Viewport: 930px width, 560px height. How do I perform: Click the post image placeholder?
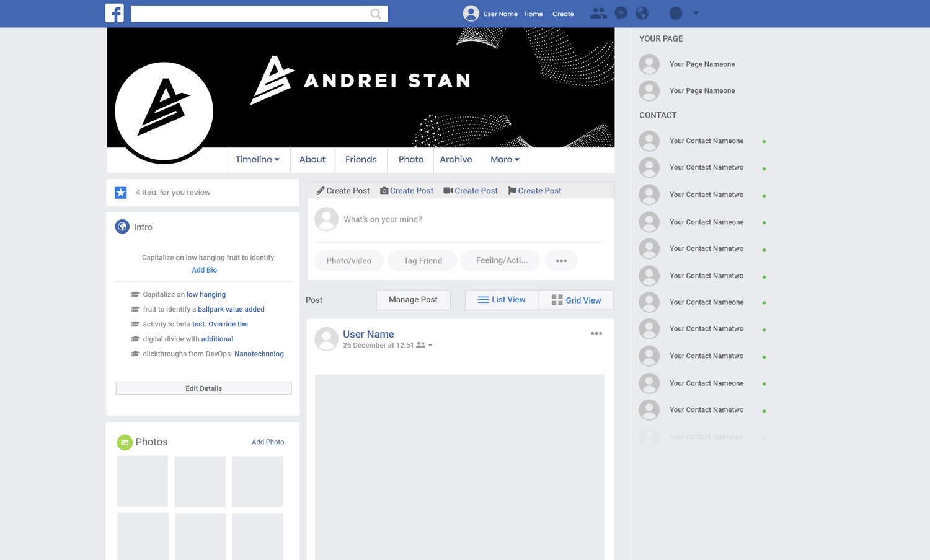[x=459, y=467]
